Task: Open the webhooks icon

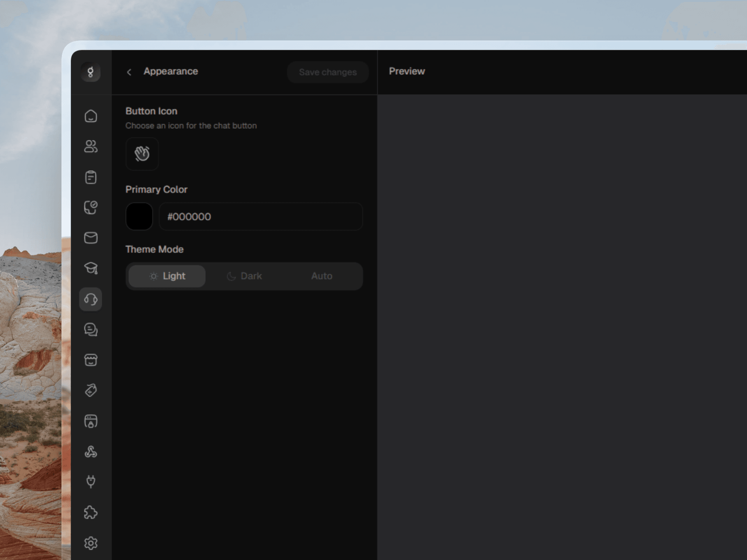Action: [91, 451]
